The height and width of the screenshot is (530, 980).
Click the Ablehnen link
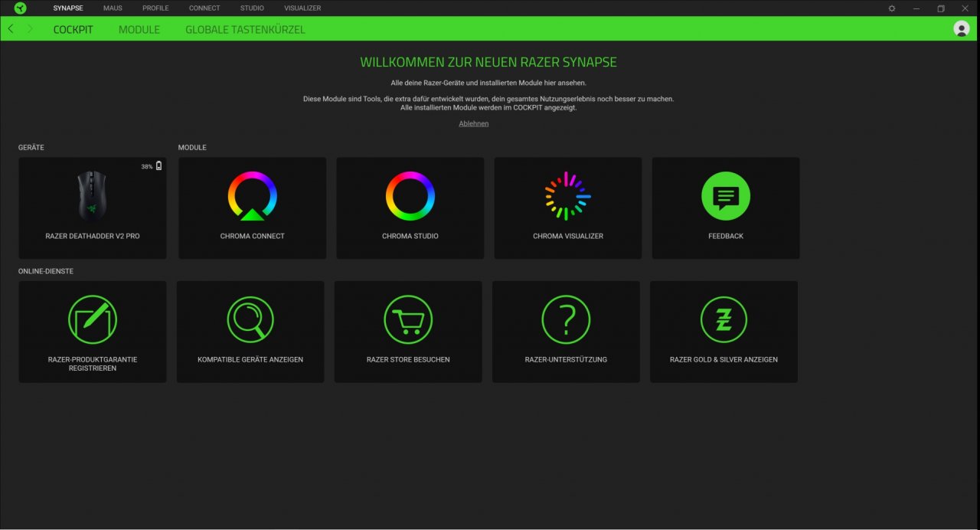pos(474,123)
